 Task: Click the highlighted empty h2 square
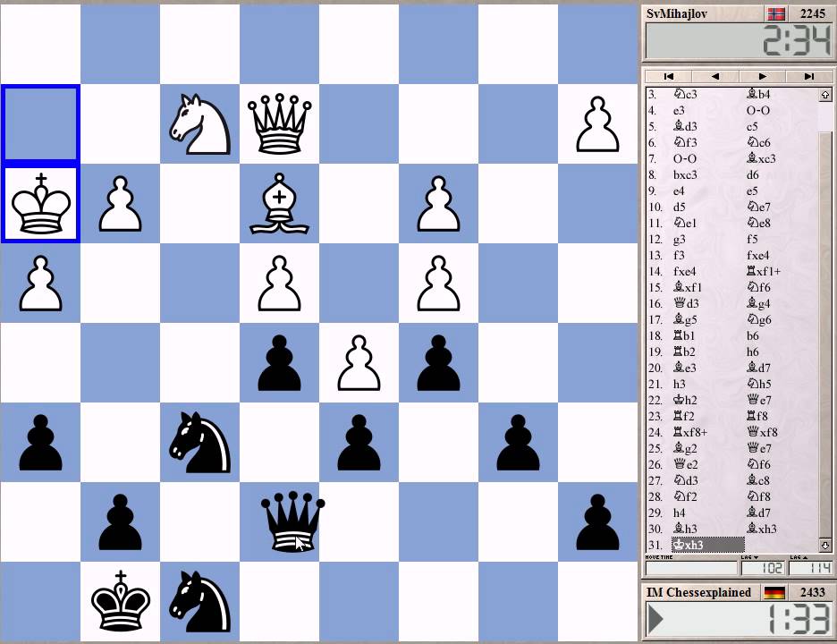point(40,124)
